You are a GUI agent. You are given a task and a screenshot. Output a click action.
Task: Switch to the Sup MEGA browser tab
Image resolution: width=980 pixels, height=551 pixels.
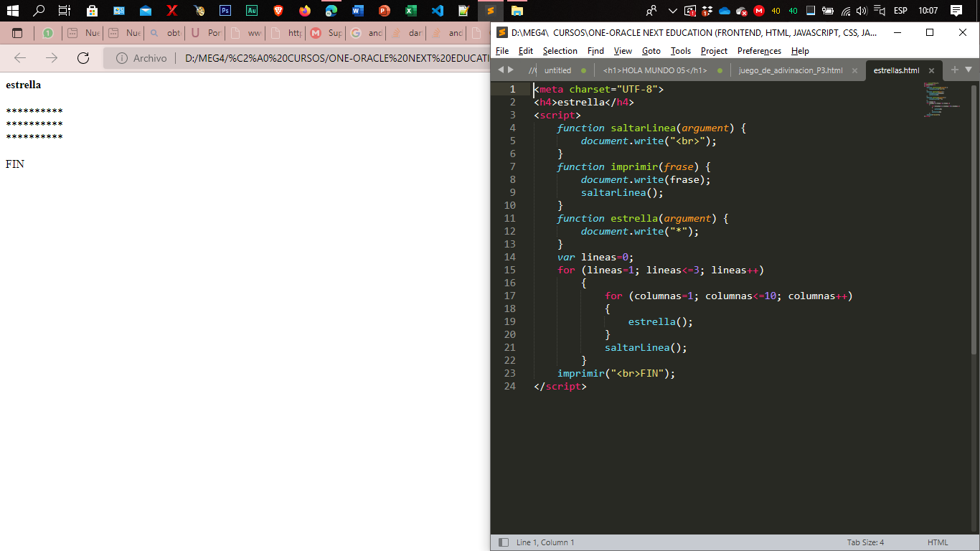[325, 33]
